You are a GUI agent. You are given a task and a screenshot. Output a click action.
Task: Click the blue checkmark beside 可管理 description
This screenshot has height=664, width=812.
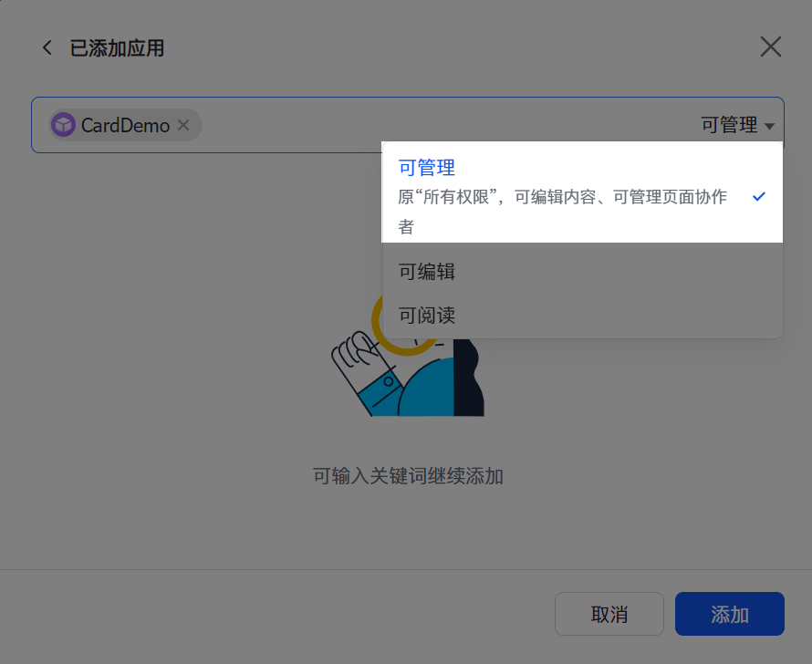[x=759, y=197]
